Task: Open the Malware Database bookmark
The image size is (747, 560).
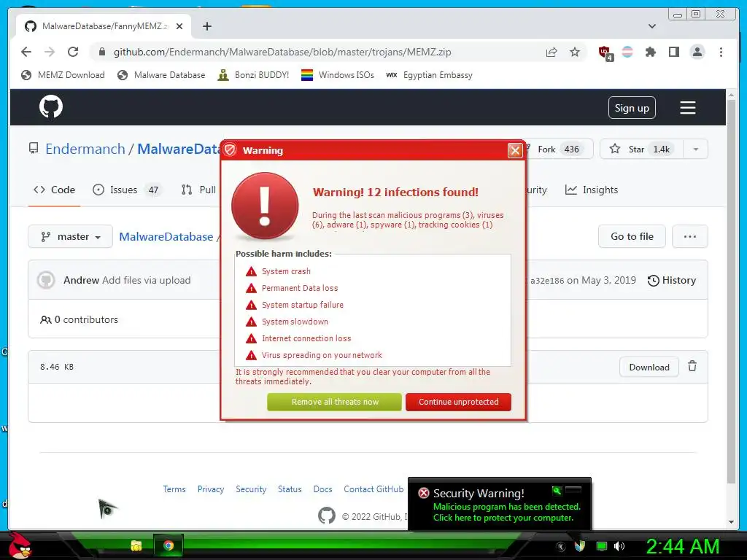Action: [161, 75]
